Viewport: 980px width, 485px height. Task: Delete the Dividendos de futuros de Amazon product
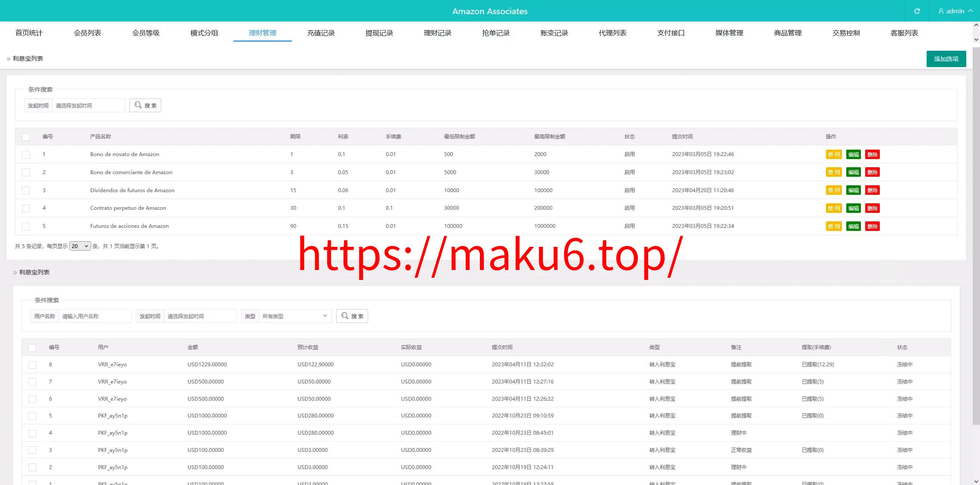[872, 190]
